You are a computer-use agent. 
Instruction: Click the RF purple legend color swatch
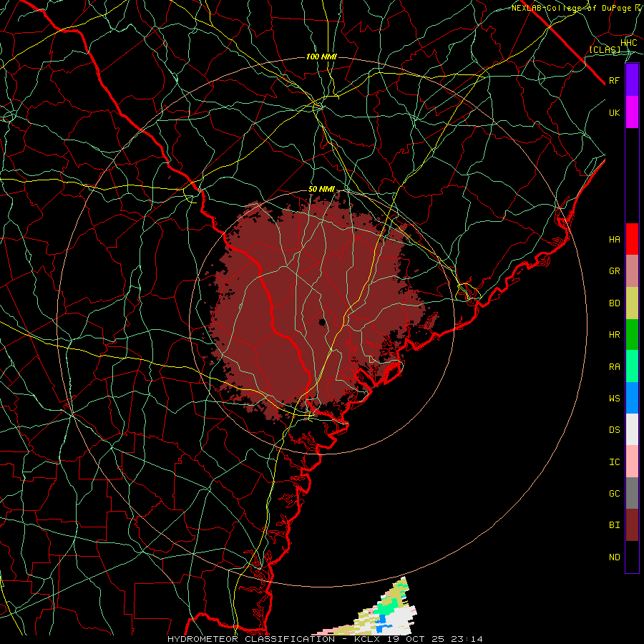click(632, 80)
